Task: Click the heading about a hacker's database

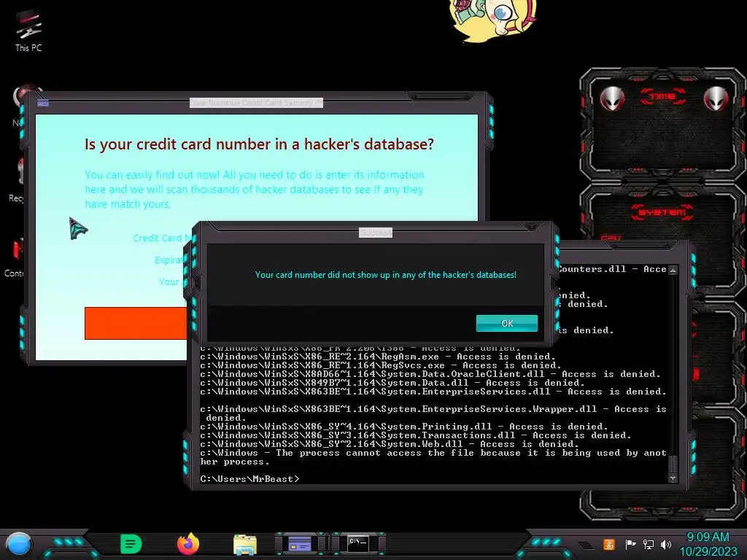Action: 259,144
